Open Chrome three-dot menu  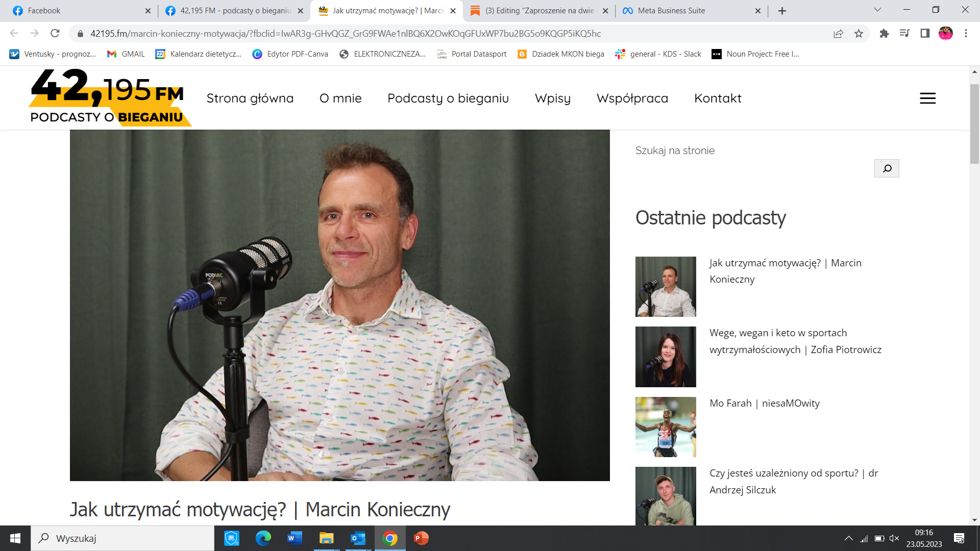(x=966, y=34)
